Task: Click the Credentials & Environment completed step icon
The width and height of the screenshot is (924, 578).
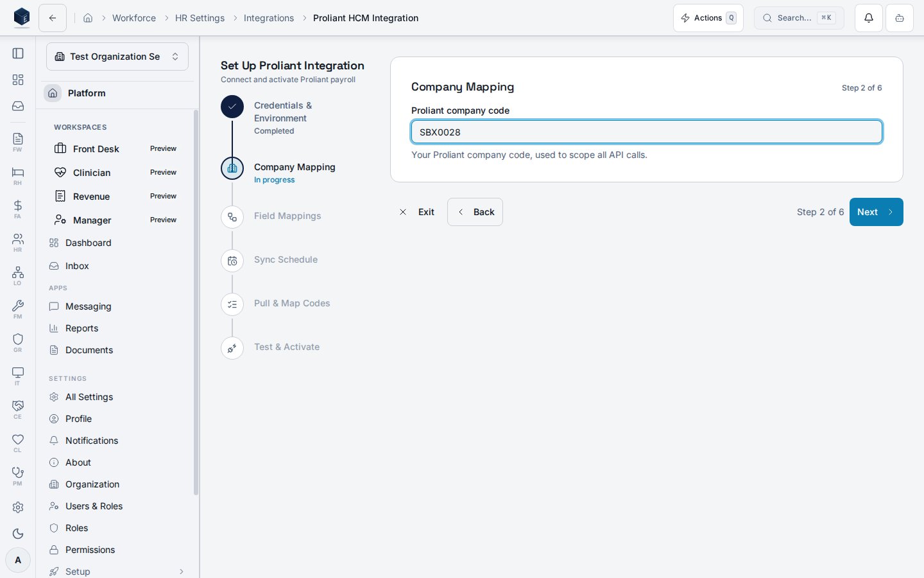Action: coord(232,107)
